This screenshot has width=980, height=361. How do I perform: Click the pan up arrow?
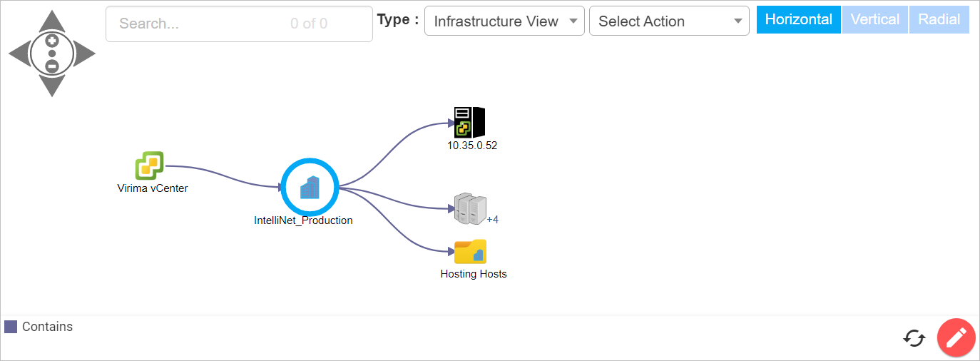(x=51, y=21)
